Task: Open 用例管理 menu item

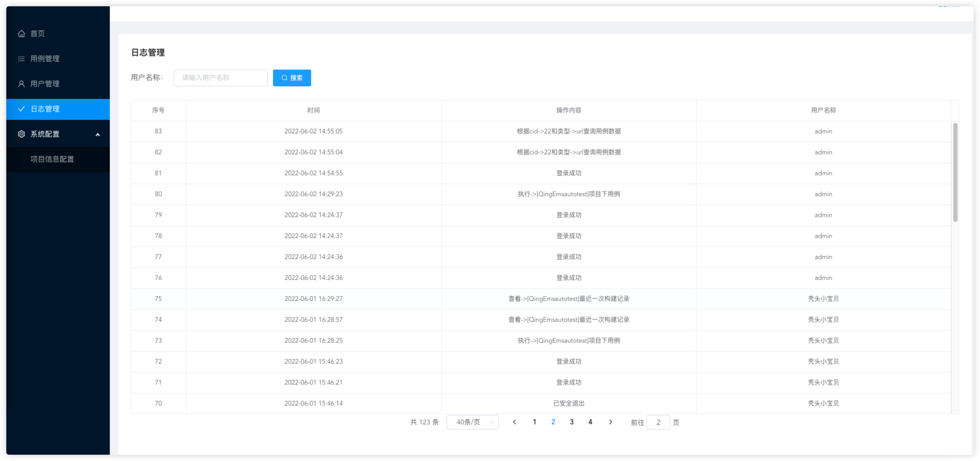Action: (58, 59)
